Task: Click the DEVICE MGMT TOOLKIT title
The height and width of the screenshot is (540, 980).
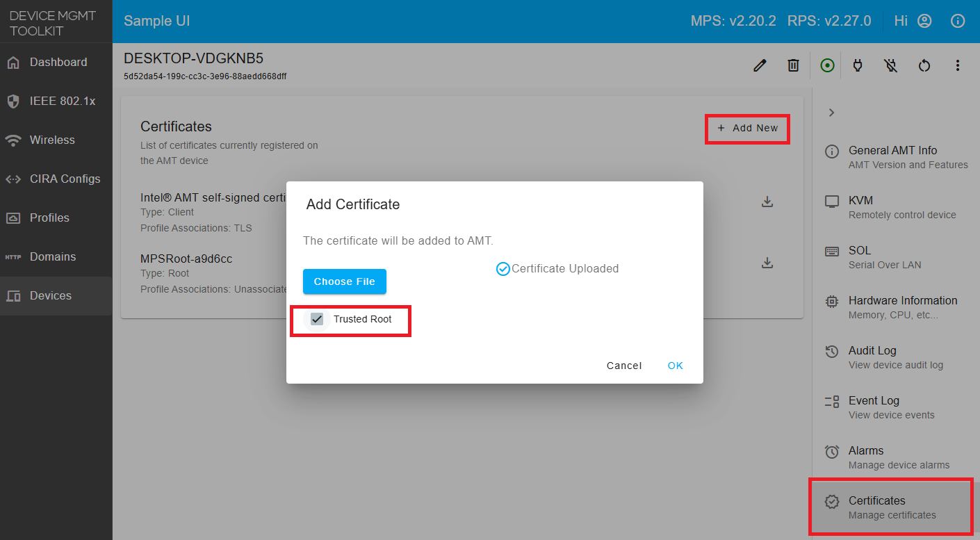Action: (x=52, y=23)
